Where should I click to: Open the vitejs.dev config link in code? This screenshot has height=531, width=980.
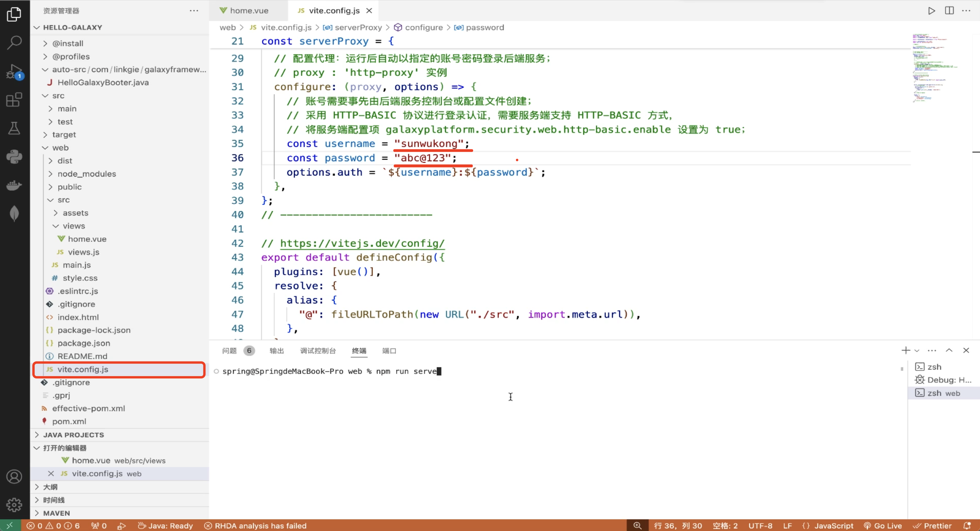click(362, 243)
